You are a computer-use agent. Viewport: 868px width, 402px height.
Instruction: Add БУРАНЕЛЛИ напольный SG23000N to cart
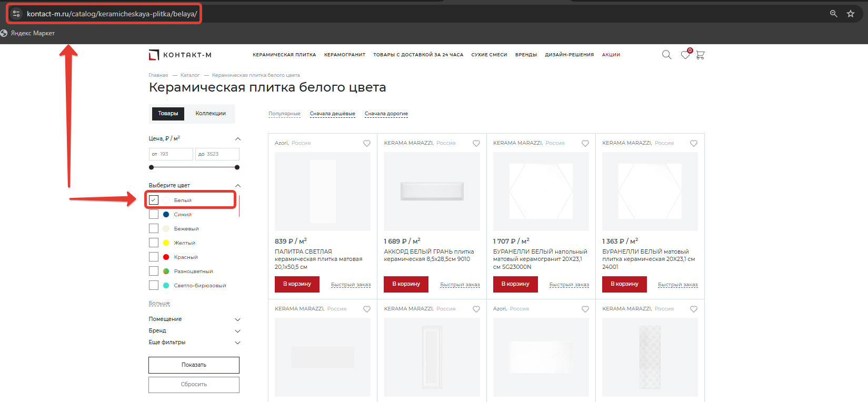(515, 284)
